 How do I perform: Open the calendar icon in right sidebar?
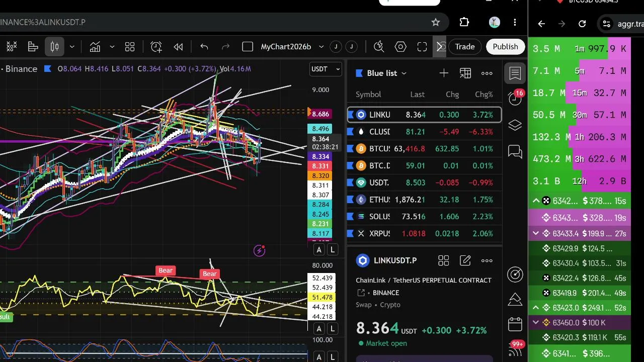pyautogui.click(x=515, y=324)
